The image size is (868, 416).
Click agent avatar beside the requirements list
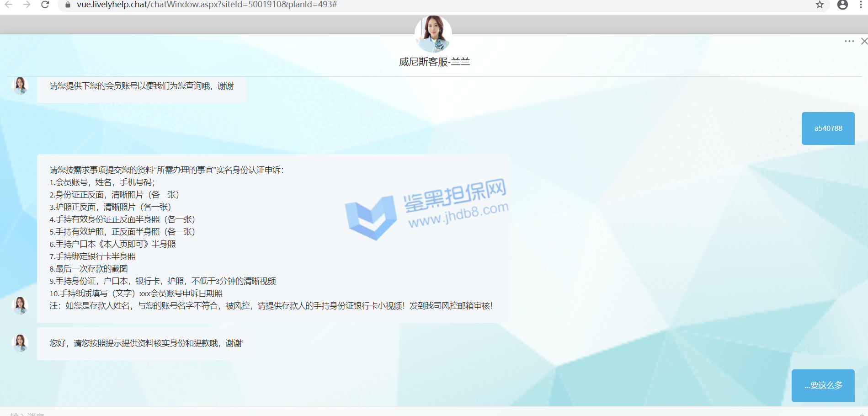20,305
